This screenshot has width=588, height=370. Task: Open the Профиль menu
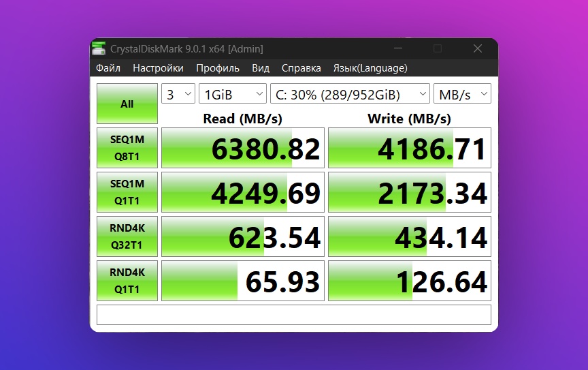click(x=218, y=68)
